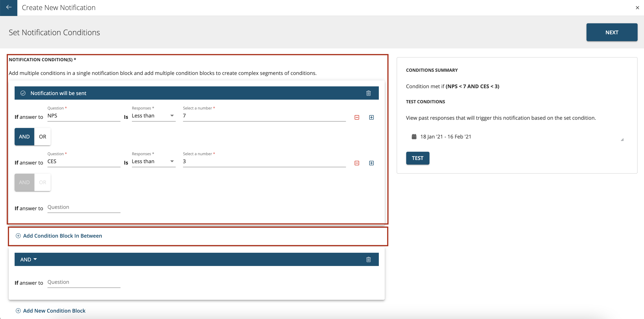Click the TEST CONDITIONS heading
Image resolution: width=644 pixels, height=319 pixels.
[x=425, y=102]
